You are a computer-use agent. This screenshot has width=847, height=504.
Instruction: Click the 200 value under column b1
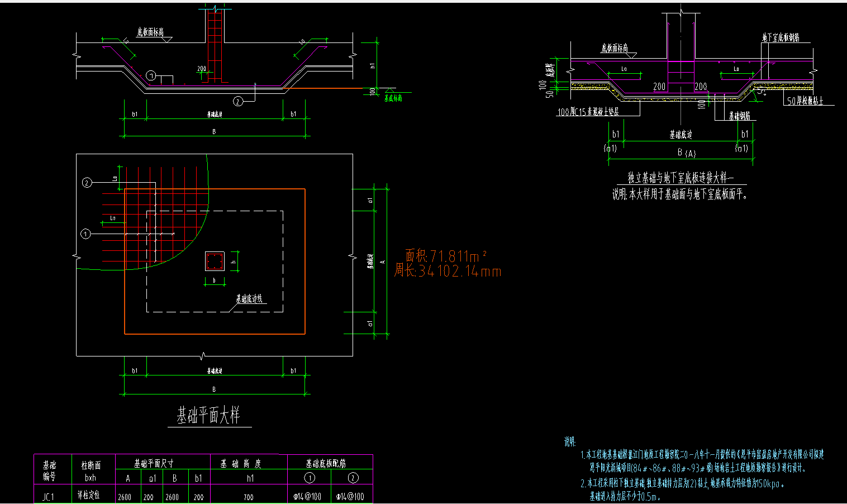(x=198, y=497)
